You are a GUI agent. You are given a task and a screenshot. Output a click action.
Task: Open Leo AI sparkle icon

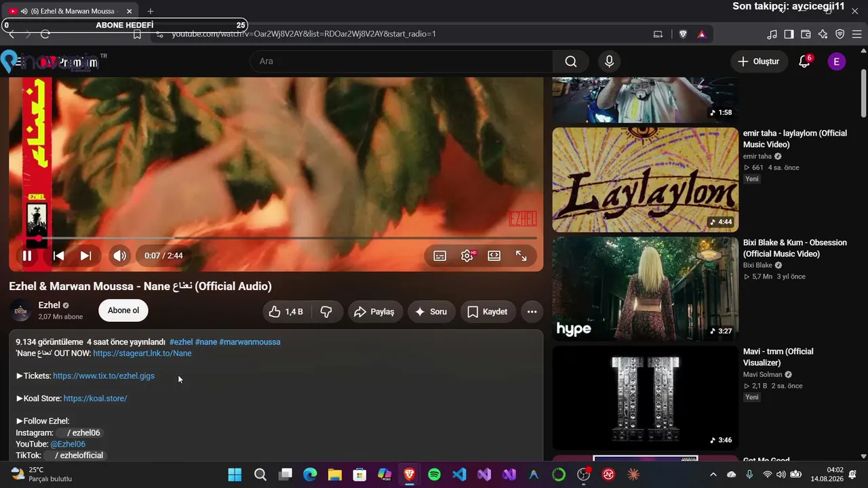[823, 34]
